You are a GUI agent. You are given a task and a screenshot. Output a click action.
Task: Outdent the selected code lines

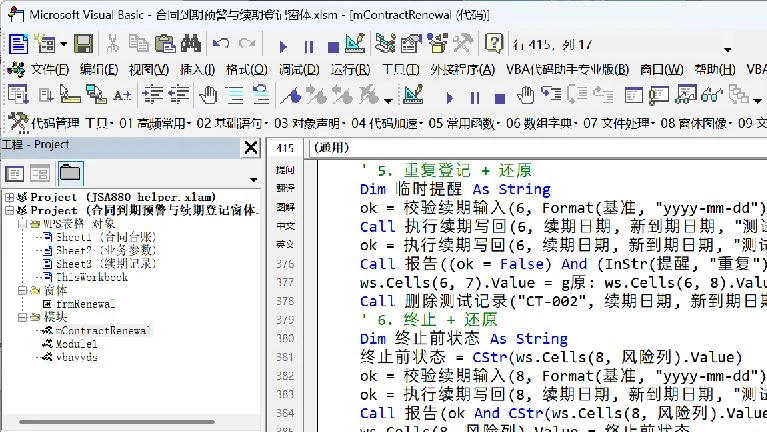tap(179, 94)
